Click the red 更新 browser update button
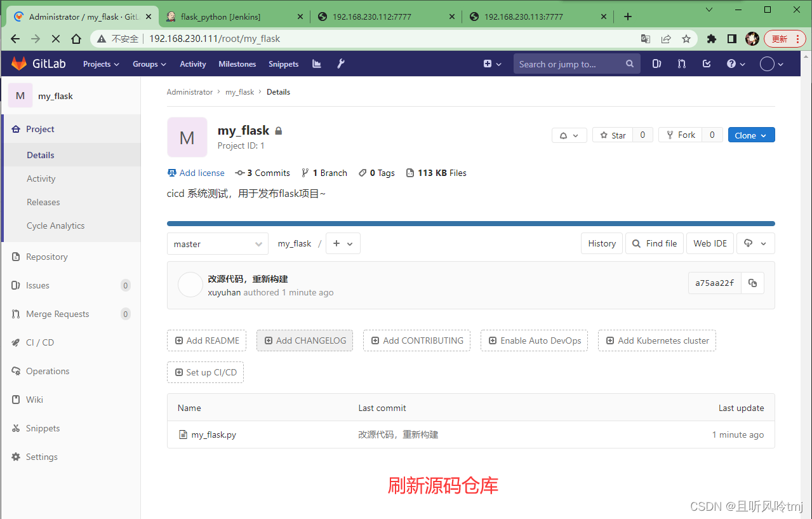Screen dimensions: 812x519 (785, 39)
